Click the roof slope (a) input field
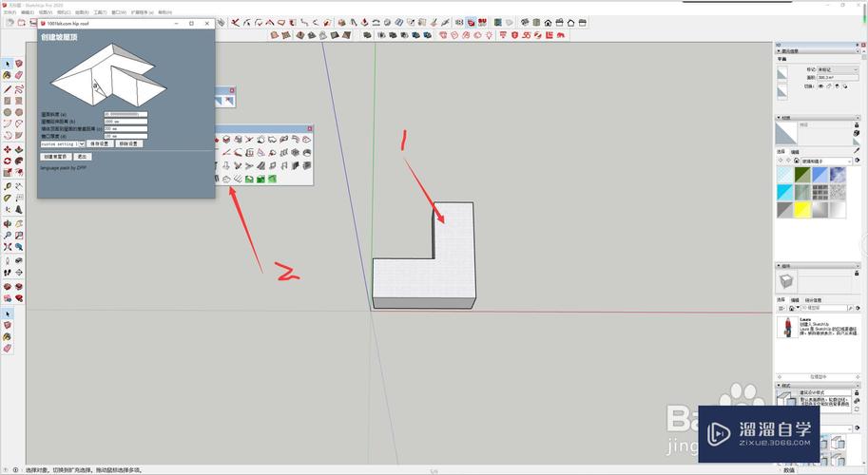Screen dimensions: 868x475 125,114
